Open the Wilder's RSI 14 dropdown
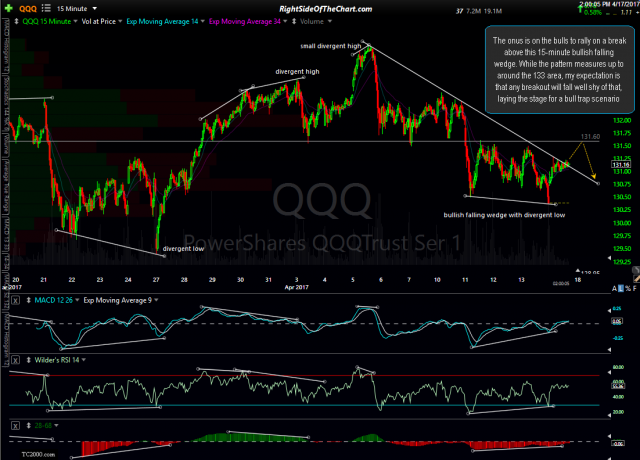The height and width of the screenshot is (460, 640). pyautogui.click(x=84, y=360)
